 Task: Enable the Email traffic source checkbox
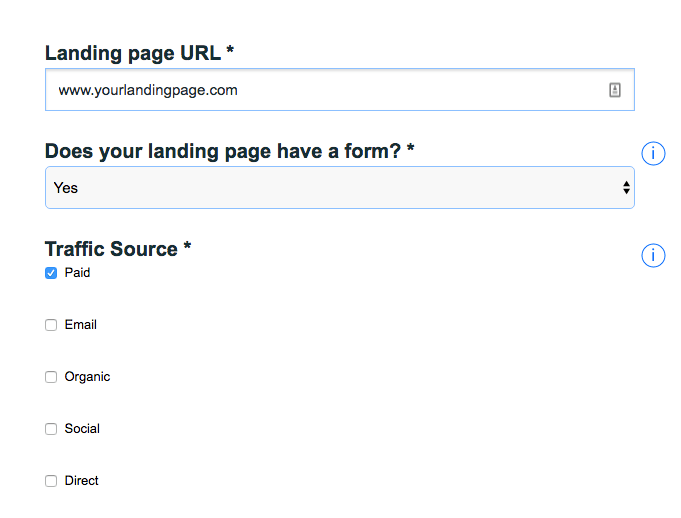tap(51, 325)
